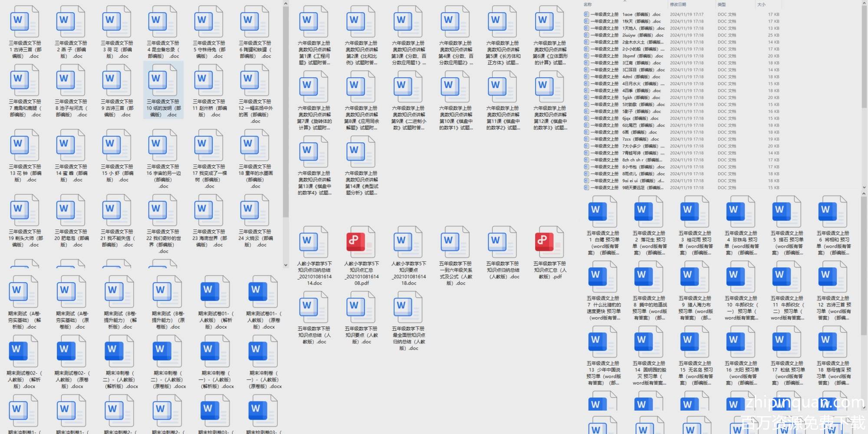Screen dimensions: 868x434
Task: Click the 17 我变成了一棵树 document icon
Action: (208, 145)
